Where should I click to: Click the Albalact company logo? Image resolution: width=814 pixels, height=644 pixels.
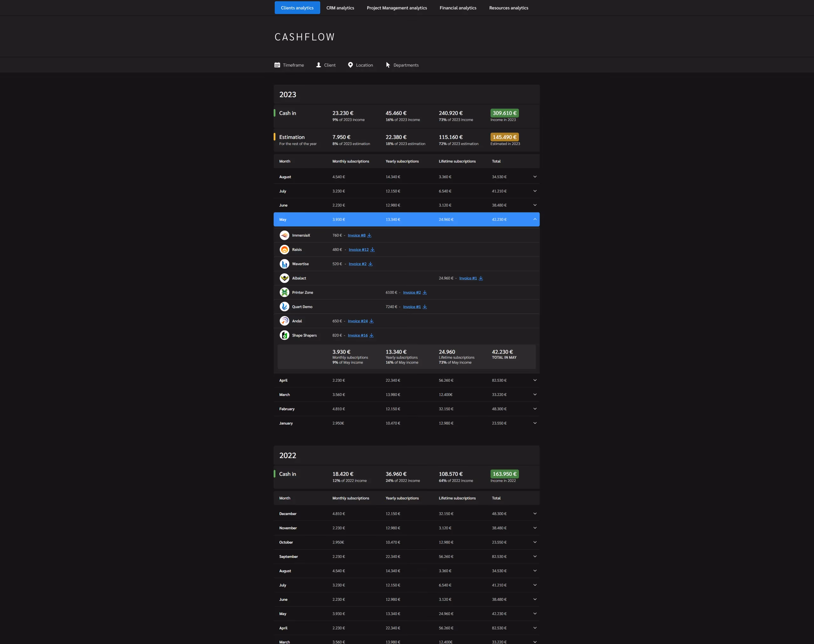[x=284, y=278]
